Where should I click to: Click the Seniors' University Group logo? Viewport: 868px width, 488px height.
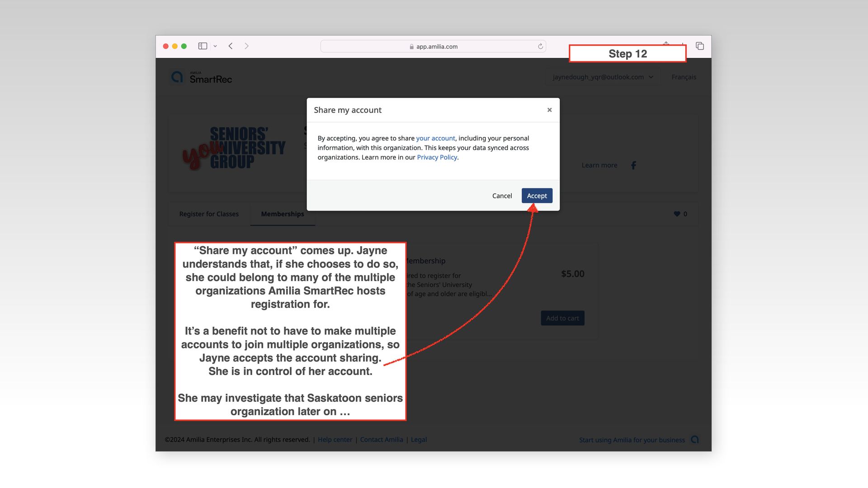pos(233,148)
